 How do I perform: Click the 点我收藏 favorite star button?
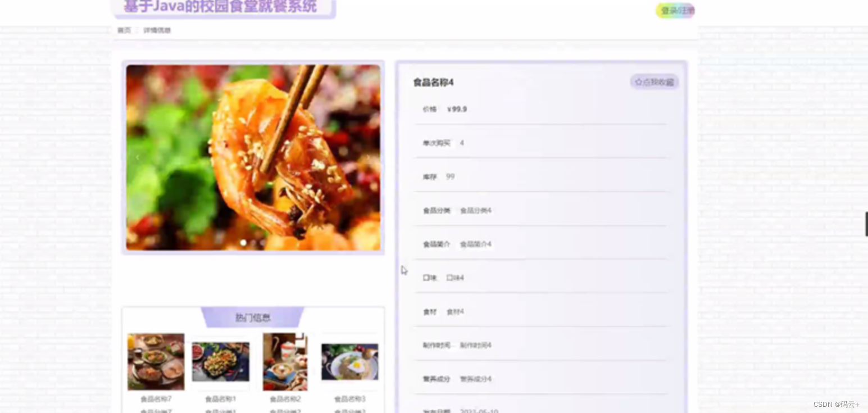655,82
